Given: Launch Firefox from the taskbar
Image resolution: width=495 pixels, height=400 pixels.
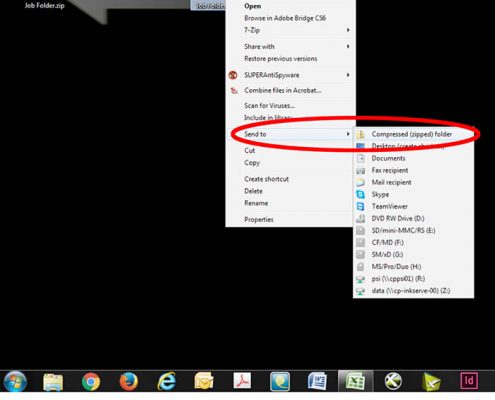Looking at the screenshot, I should [x=129, y=381].
